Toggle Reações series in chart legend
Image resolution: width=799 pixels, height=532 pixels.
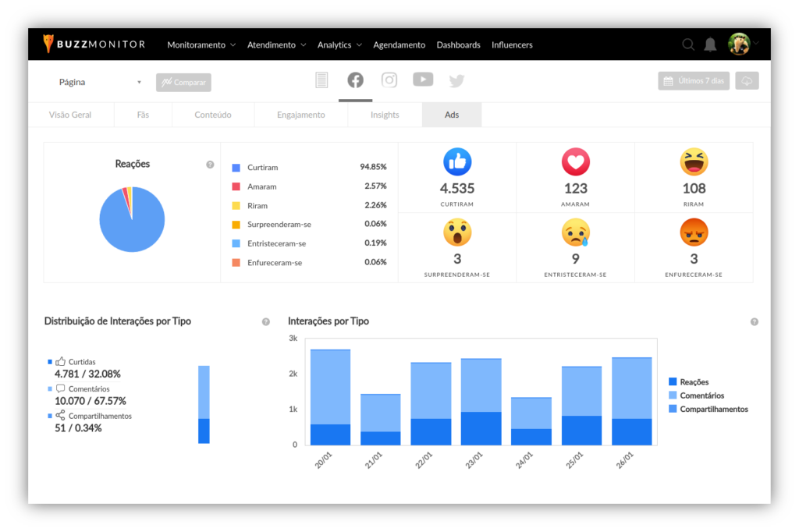688,382
